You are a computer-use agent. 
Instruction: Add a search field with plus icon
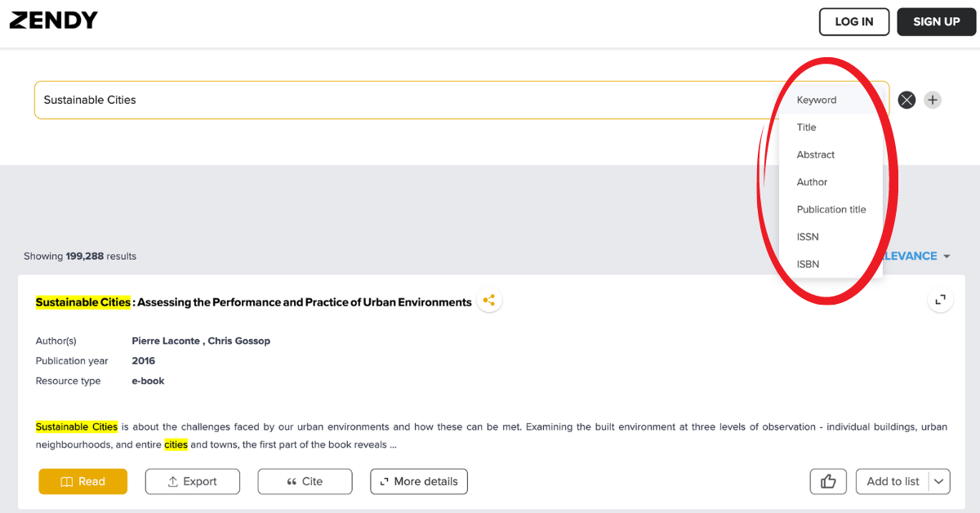click(x=933, y=100)
